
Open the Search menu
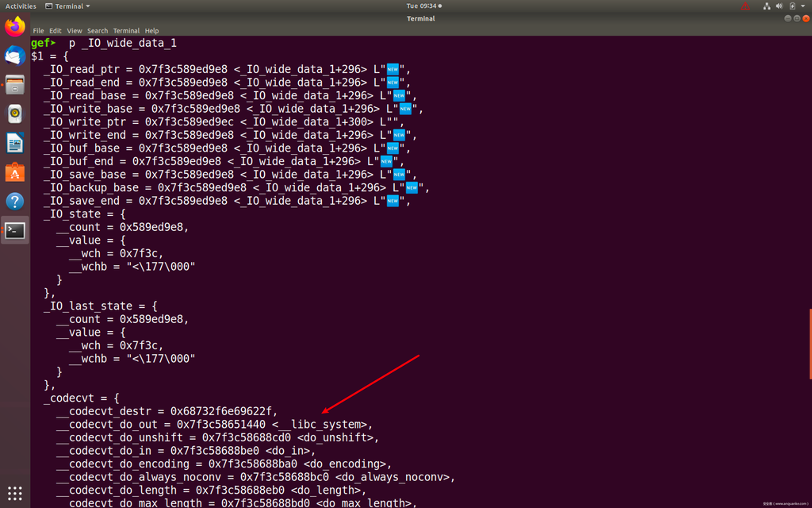(98, 31)
